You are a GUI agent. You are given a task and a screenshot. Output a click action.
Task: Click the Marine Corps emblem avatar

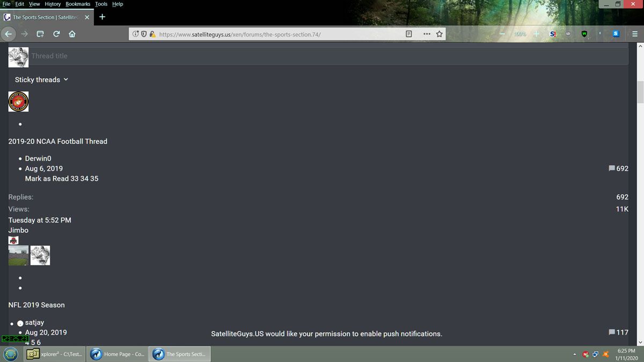tap(18, 101)
